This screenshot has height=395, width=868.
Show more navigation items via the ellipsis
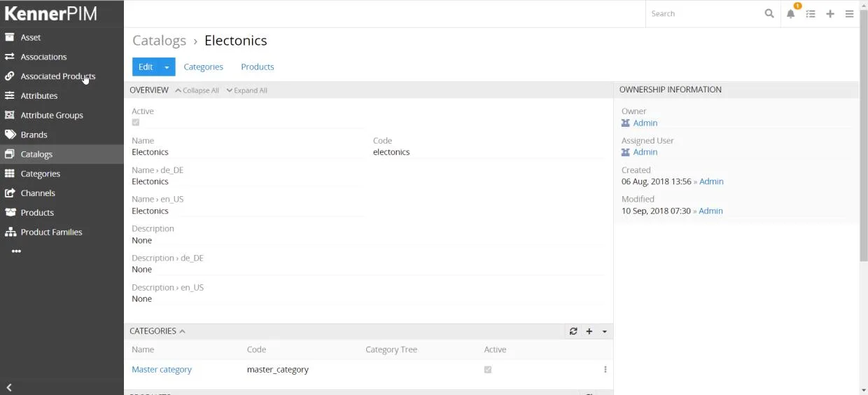click(16, 251)
